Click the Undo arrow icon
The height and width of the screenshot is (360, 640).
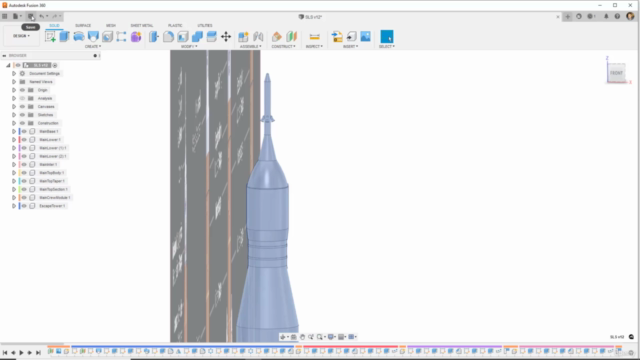click(x=42, y=16)
